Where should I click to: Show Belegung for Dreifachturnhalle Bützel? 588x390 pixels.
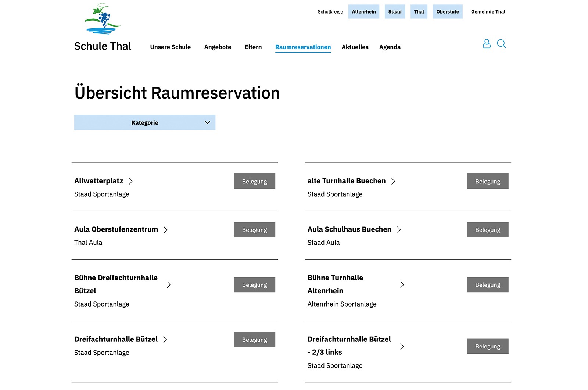tap(254, 339)
